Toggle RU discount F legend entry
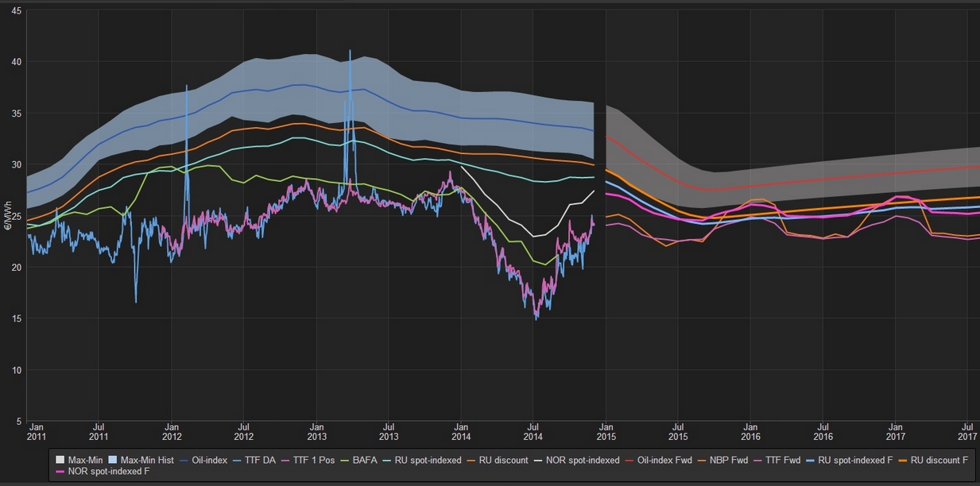980x486 pixels. pos(939,460)
